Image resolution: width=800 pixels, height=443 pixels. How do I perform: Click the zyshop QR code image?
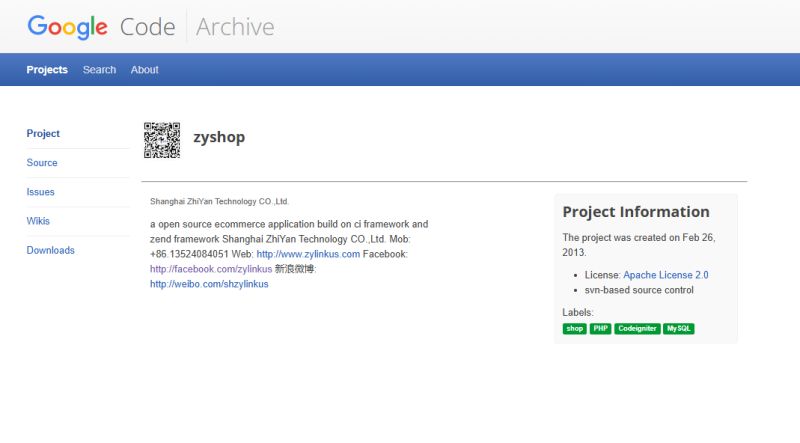click(x=162, y=140)
